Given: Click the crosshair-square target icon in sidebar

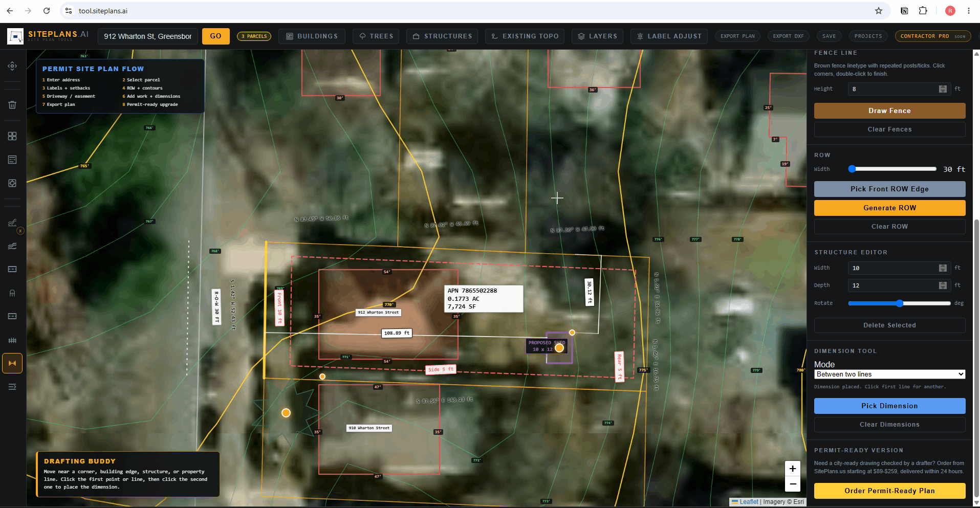Looking at the screenshot, I should tap(12, 183).
